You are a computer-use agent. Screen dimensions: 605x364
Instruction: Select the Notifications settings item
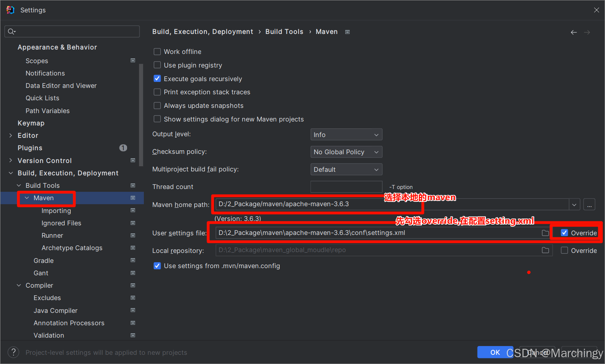[x=45, y=73]
